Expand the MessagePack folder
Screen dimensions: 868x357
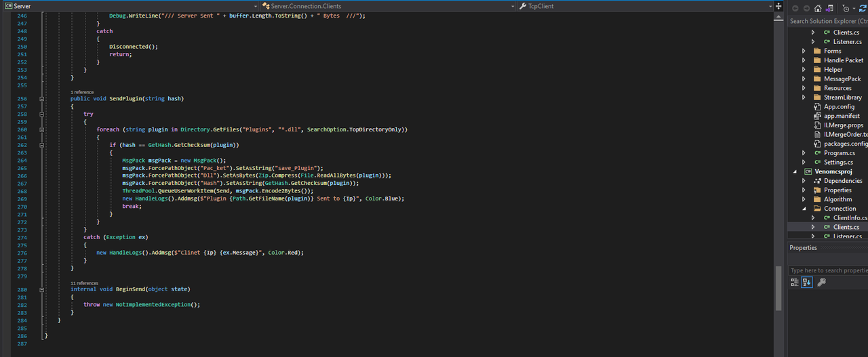point(804,79)
